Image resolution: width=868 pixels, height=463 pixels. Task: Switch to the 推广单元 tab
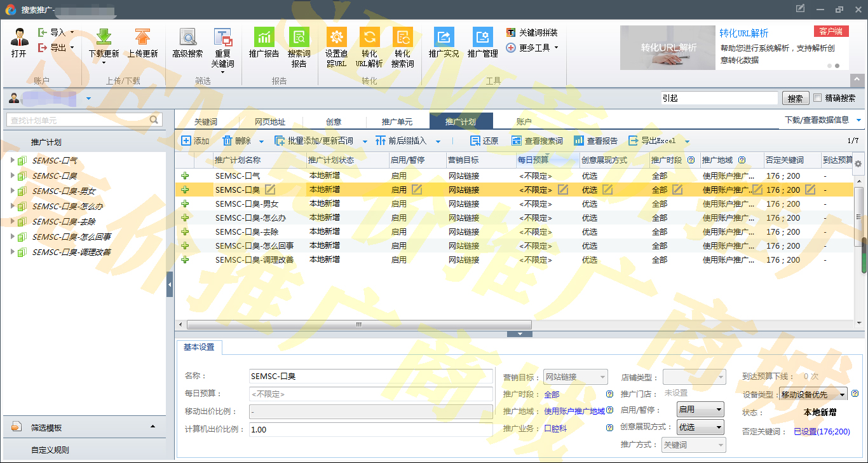[397, 122]
